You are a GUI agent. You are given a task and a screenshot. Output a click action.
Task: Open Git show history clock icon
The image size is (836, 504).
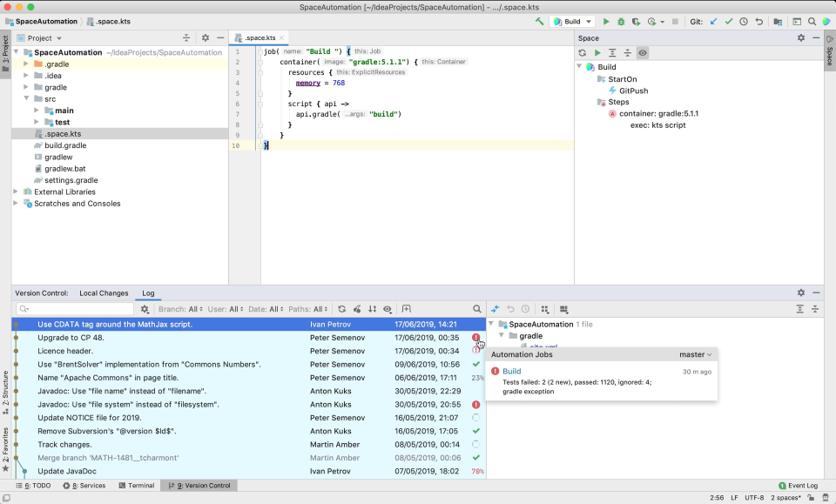[744, 21]
